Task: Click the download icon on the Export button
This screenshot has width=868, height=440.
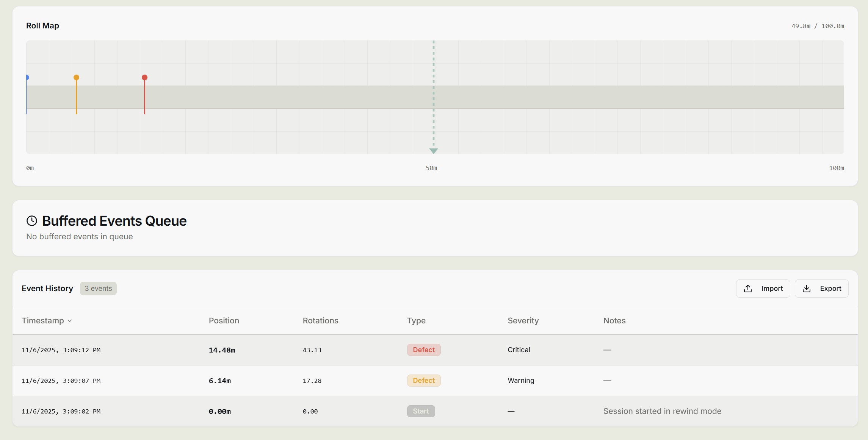Action: point(807,289)
